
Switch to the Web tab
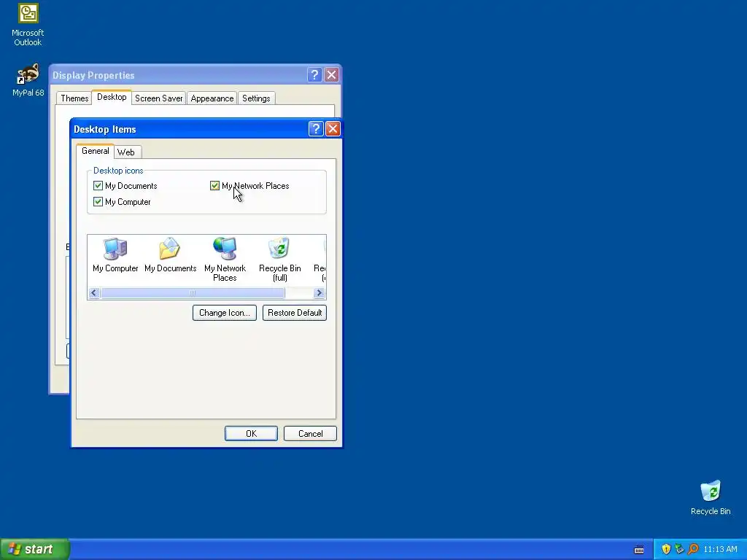pos(126,152)
